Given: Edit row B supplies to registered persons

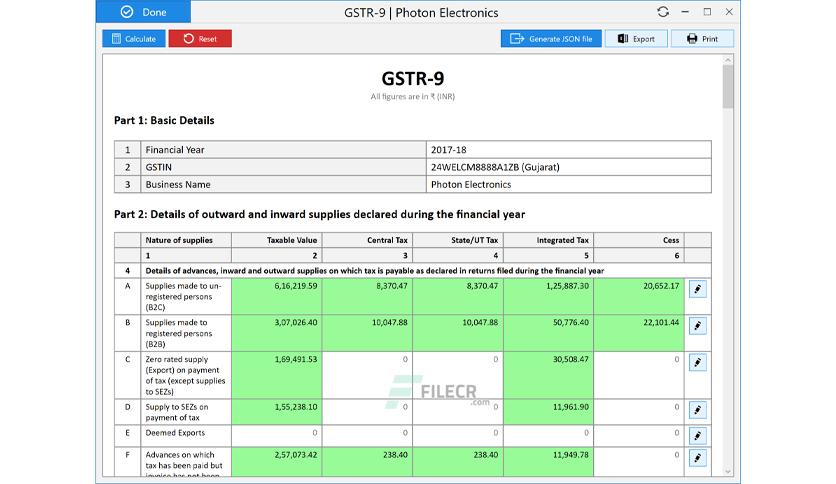Looking at the screenshot, I should (x=697, y=326).
